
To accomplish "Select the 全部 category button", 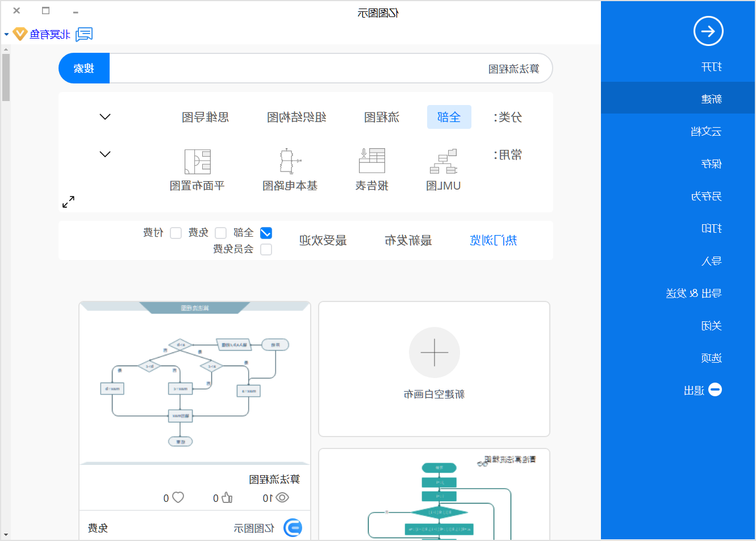I will pos(449,117).
